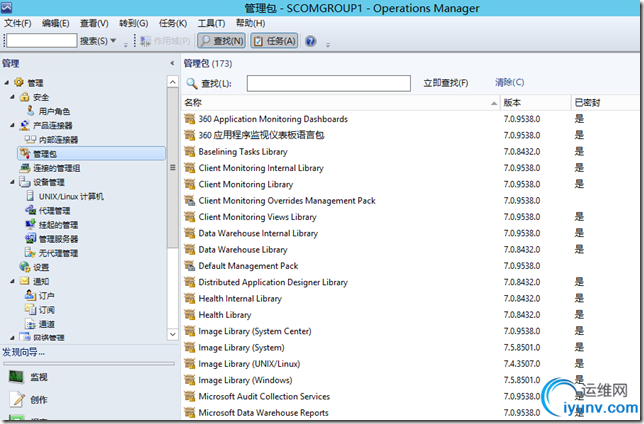Open the 创作 authoring workspace icon
Screen dimensions: 644x424
click(x=16, y=399)
